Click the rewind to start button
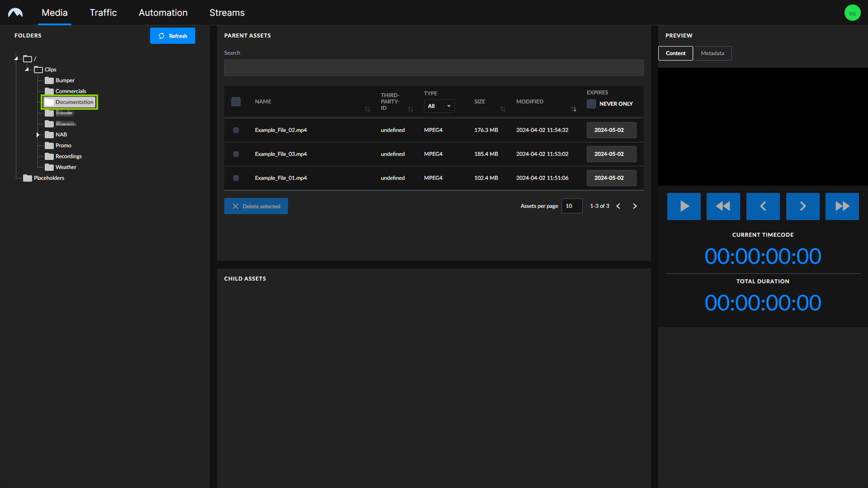 (x=723, y=206)
